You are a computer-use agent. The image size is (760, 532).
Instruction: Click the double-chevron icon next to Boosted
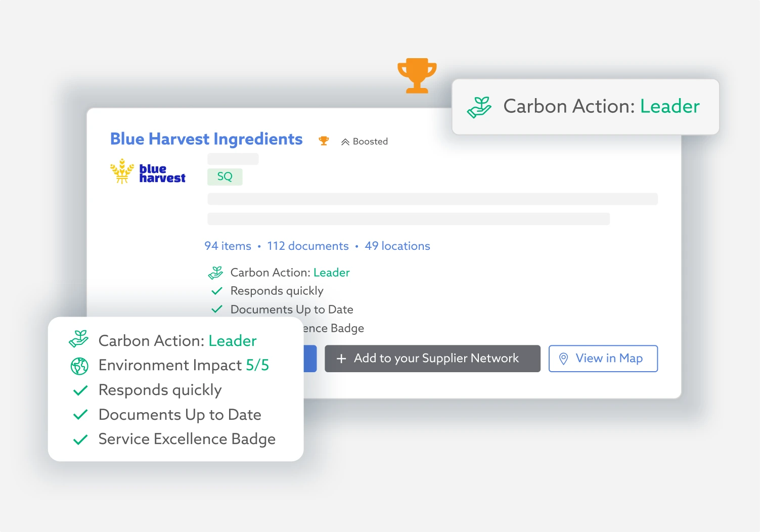tap(345, 142)
